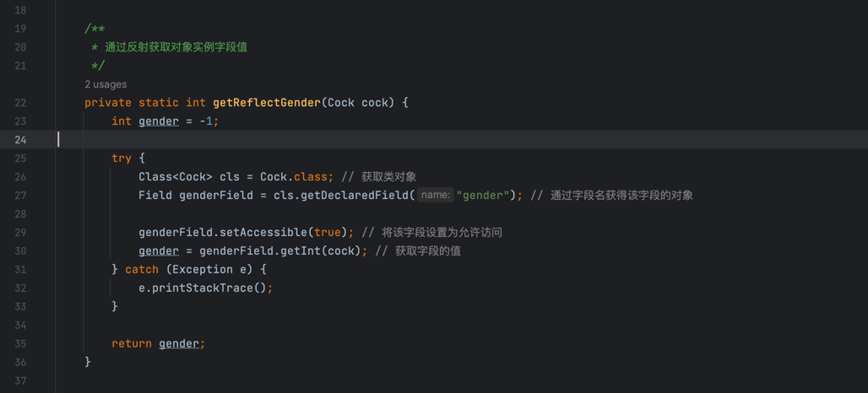This screenshot has height=393, width=868.
Task: Click line number 22 in the gutter
Action: (x=20, y=103)
